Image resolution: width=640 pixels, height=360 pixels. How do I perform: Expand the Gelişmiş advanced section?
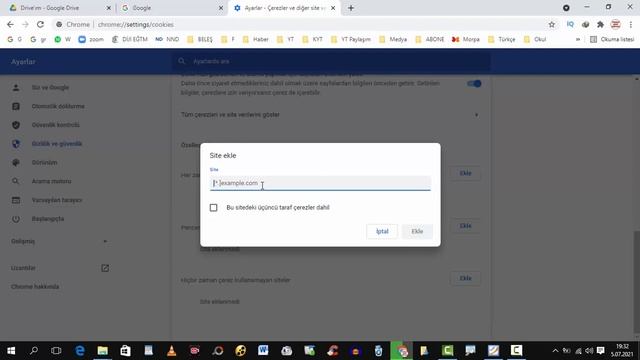[59, 241]
